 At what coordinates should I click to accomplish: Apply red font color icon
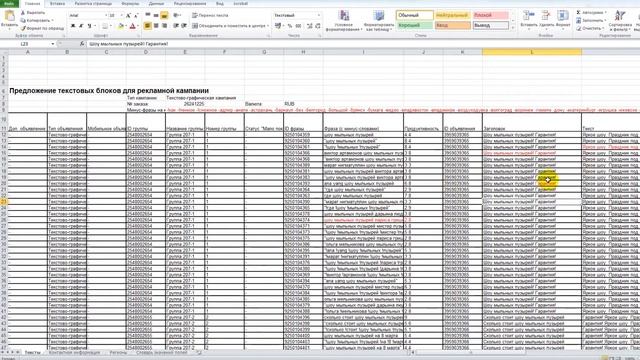click(x=132, y=26)
